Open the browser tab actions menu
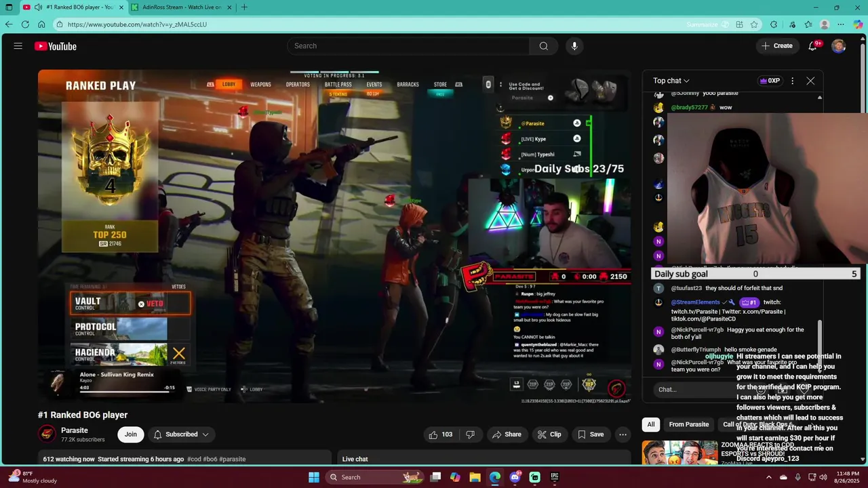This screenshot has width=868, height=488. click(9, 7)
